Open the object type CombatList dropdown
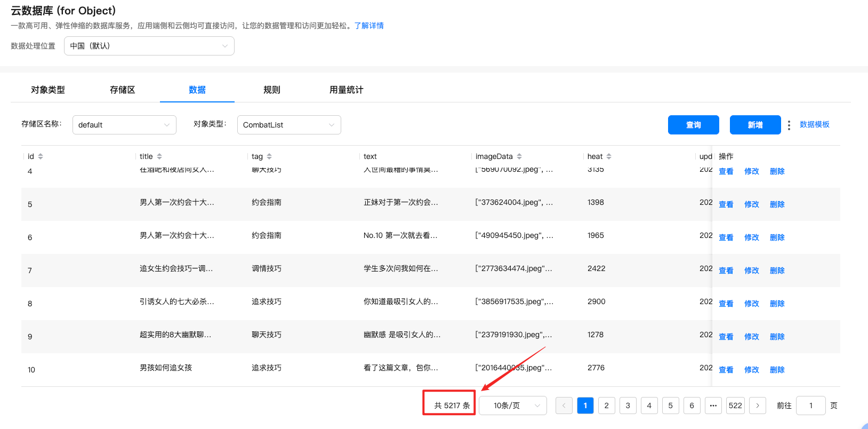868x429 pixels. (x=289, y=125)
